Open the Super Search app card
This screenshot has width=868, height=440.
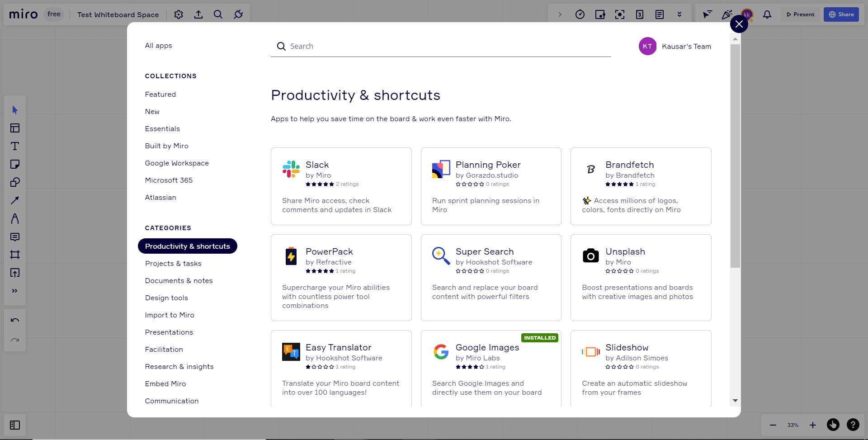click(491, 278)
